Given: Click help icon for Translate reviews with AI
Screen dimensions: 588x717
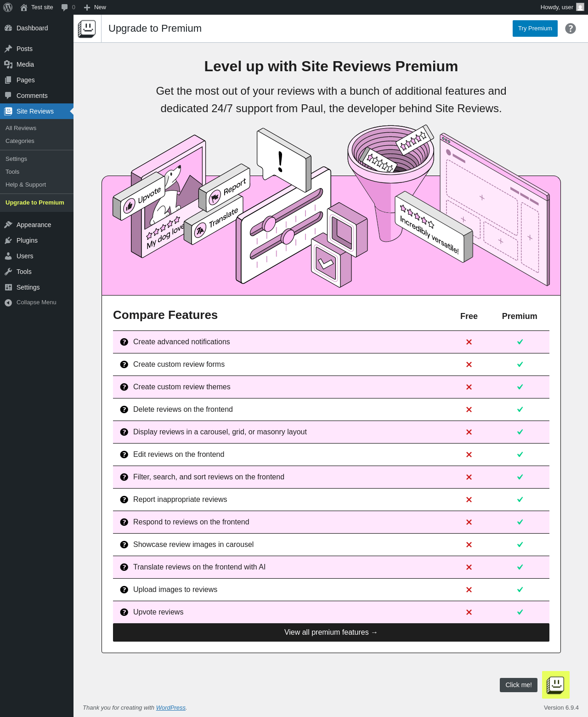Looking at the screenshot, I should (124, 567).
